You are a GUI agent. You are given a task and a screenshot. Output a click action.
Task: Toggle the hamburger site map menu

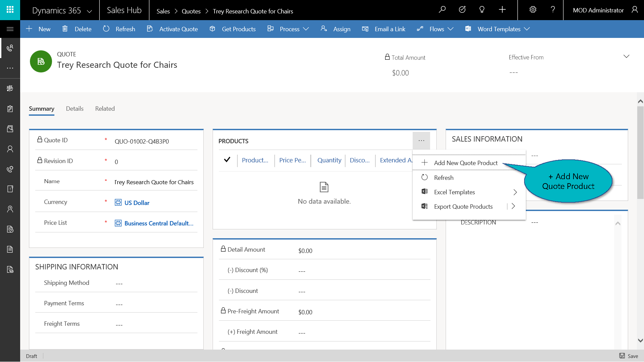(x=10, y=29)
